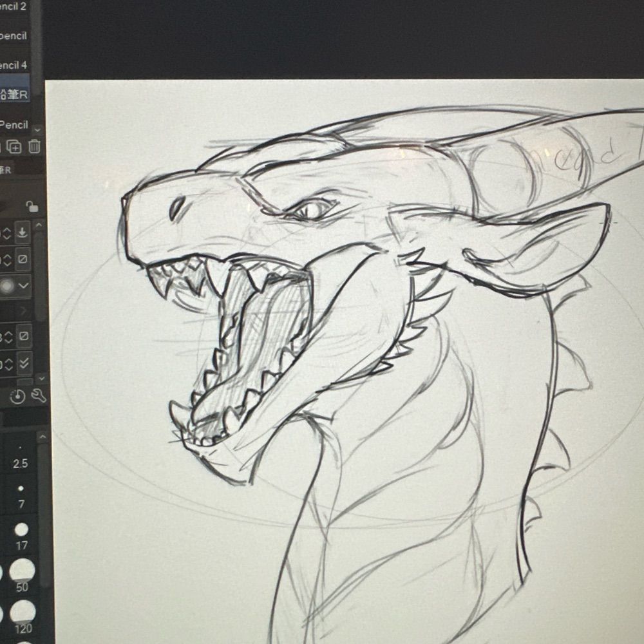Click the tool property scroll-down arrow

tap(41, 377)
